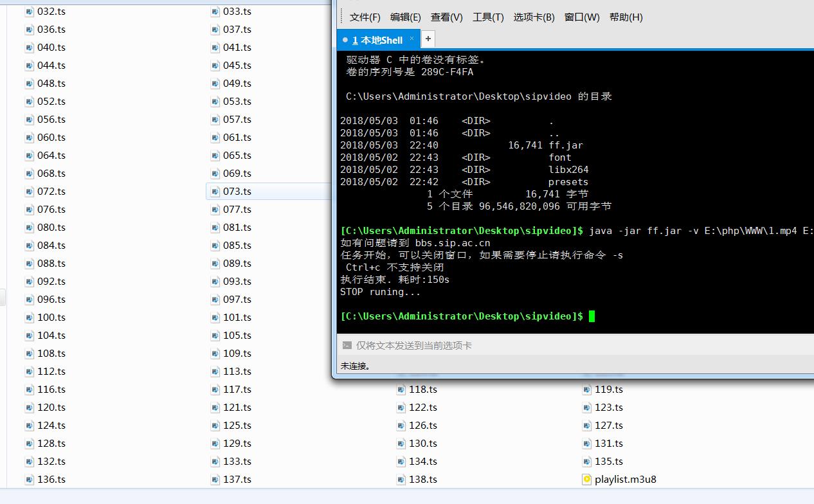Open the 查看(V) menu

[446, 17]
